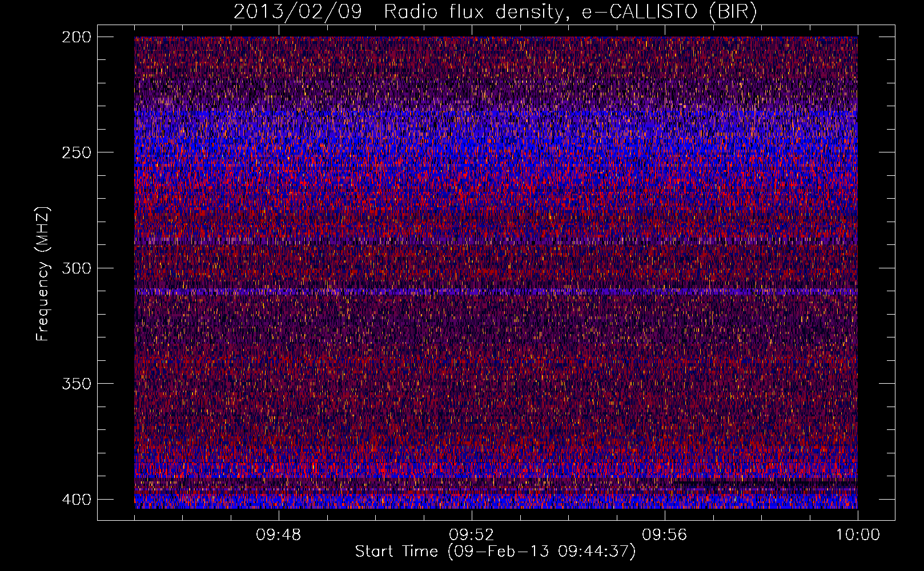
Task: Click the 09:52 time tick label
Action: [472, 535]
